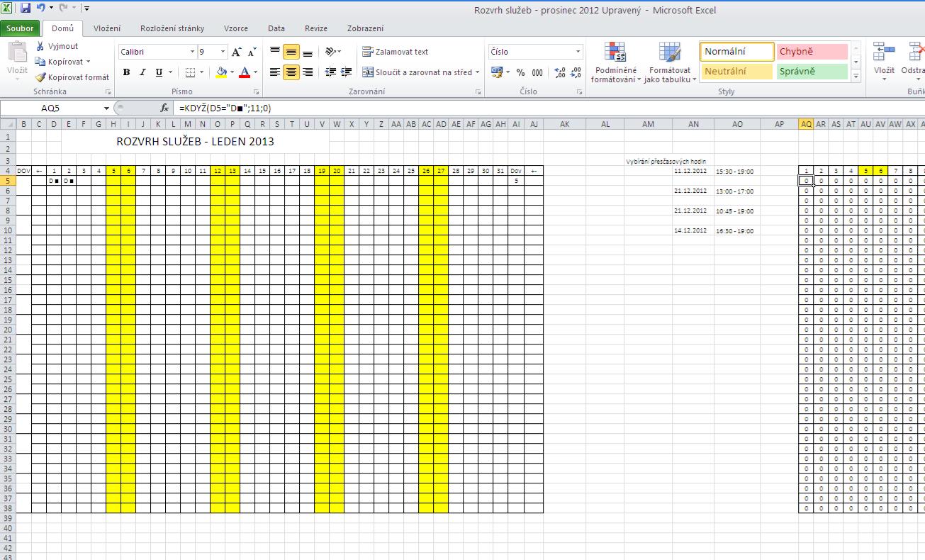Expand the cell styles gallery
The height and width of the screenshot is (560, 925).
[856, 77]
